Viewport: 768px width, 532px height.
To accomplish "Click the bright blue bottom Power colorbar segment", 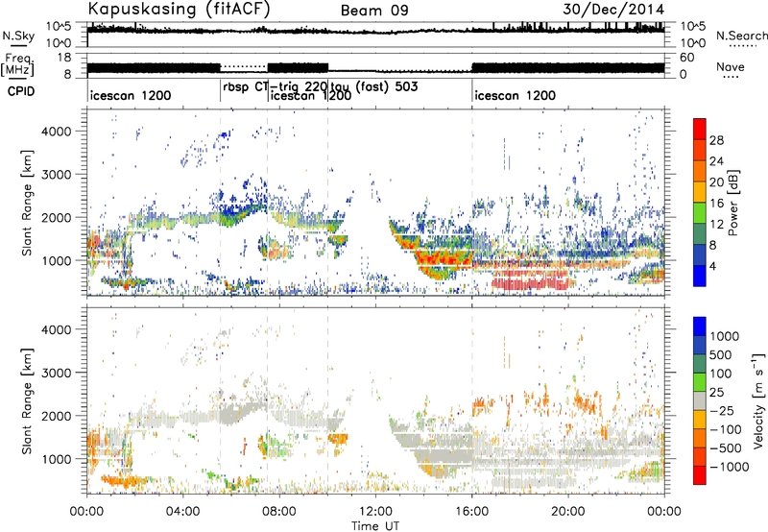I will pos(700,276).
